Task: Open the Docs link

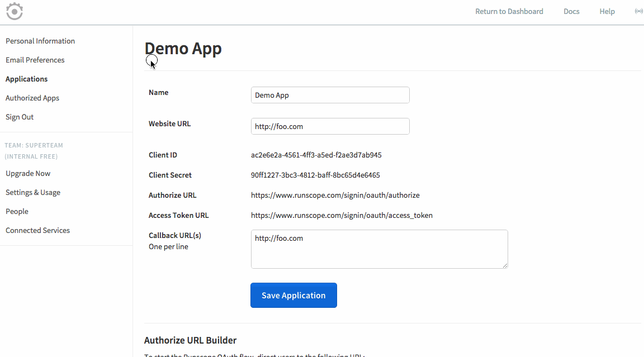Action: click(571, 12)
